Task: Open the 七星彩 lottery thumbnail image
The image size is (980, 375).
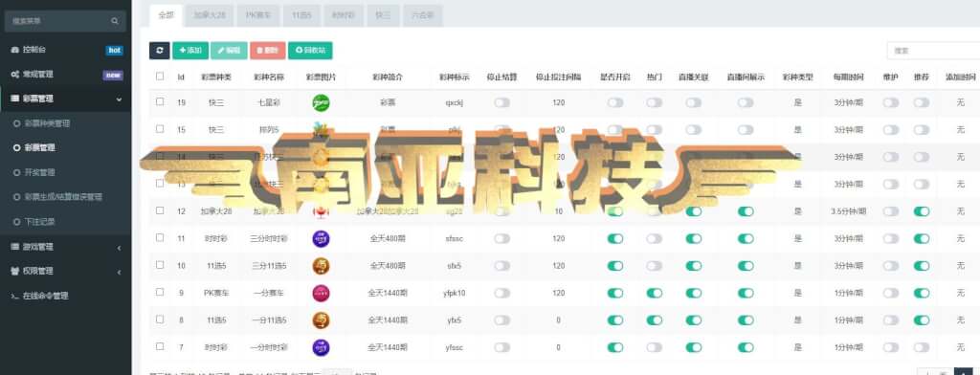Action: [x=322, y=102]
